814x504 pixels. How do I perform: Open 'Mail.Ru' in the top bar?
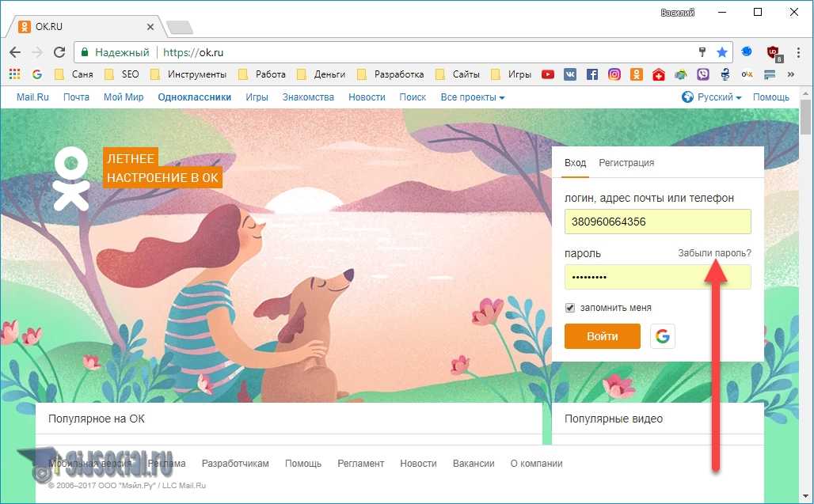point(32,97)
